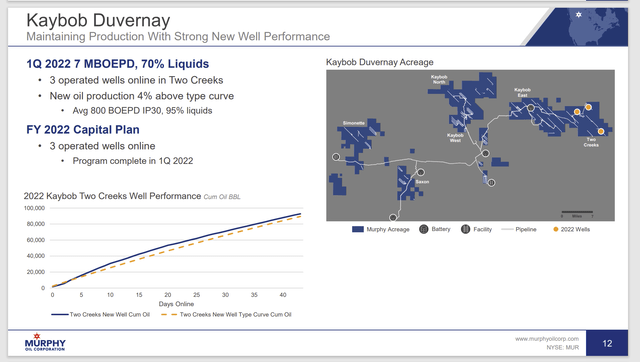Click the Kaybob East map label
This screenshot has width=640, height=362.
coord(522,93)
